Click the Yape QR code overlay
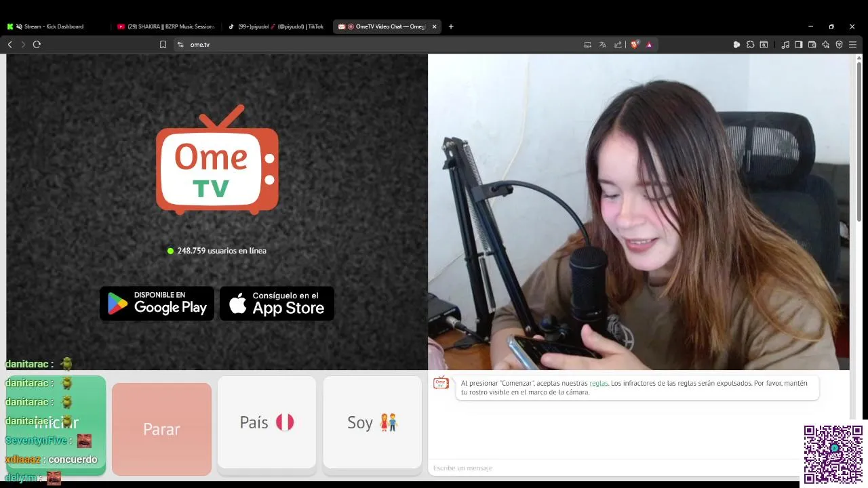The width and height of the screenshot is (868, 488). tap(833, 454)
